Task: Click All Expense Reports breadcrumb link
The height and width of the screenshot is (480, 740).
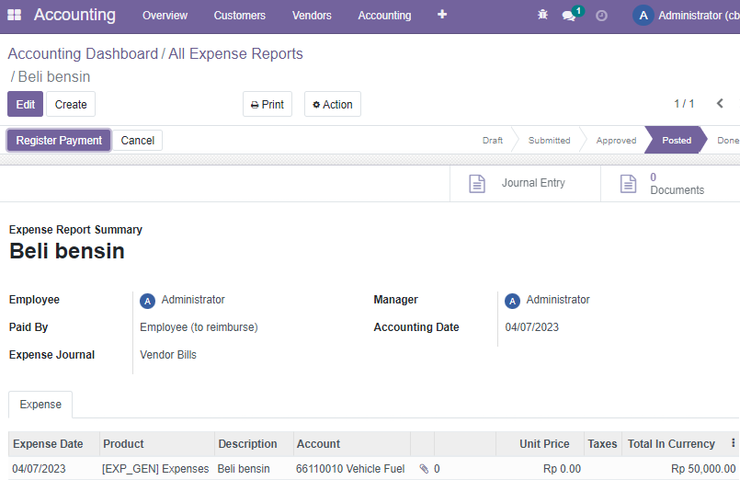Action: coord(235,54)
